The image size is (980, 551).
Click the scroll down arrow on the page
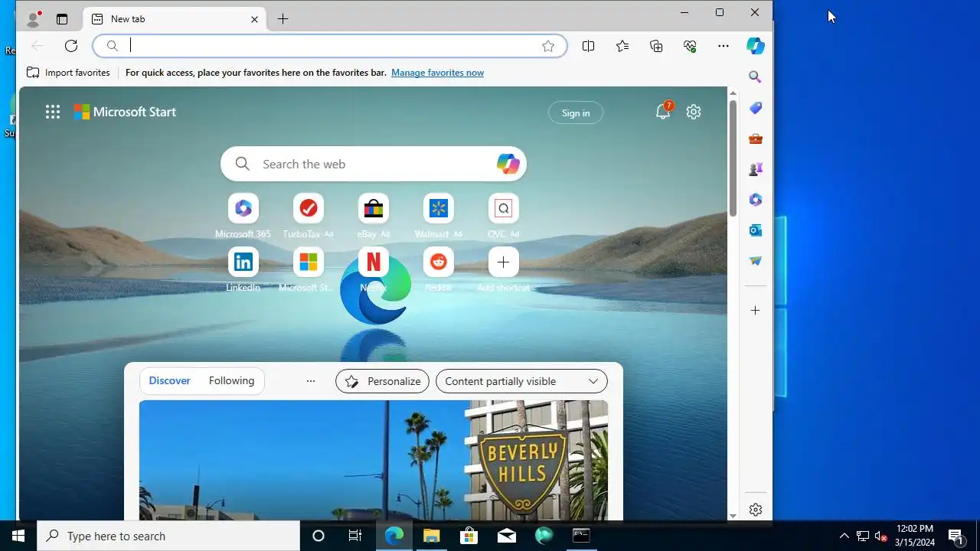point(733,515)
